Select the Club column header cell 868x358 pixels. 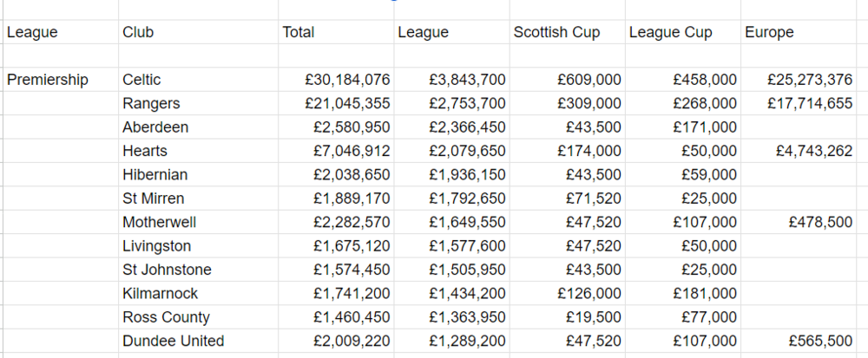139,33
